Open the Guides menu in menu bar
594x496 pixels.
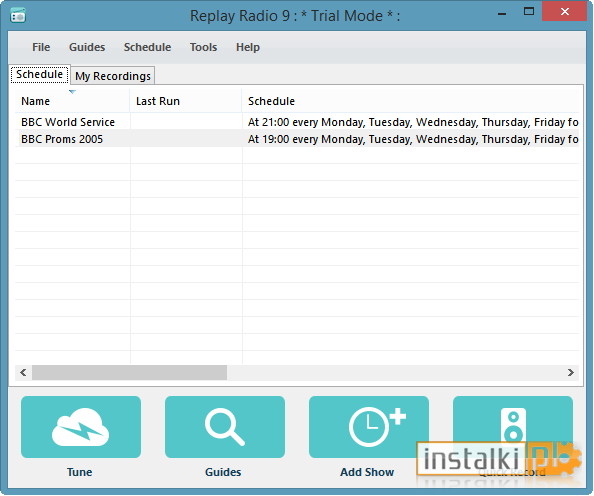click(87, 47)
